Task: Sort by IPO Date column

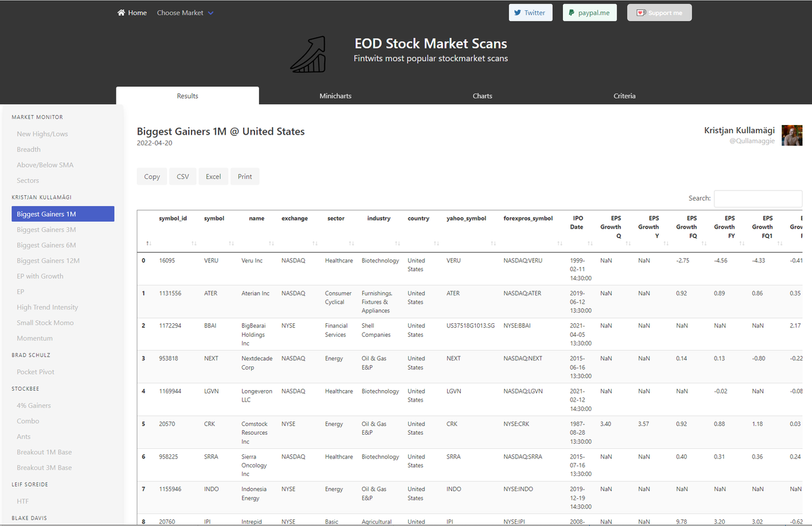Action: 578,231
